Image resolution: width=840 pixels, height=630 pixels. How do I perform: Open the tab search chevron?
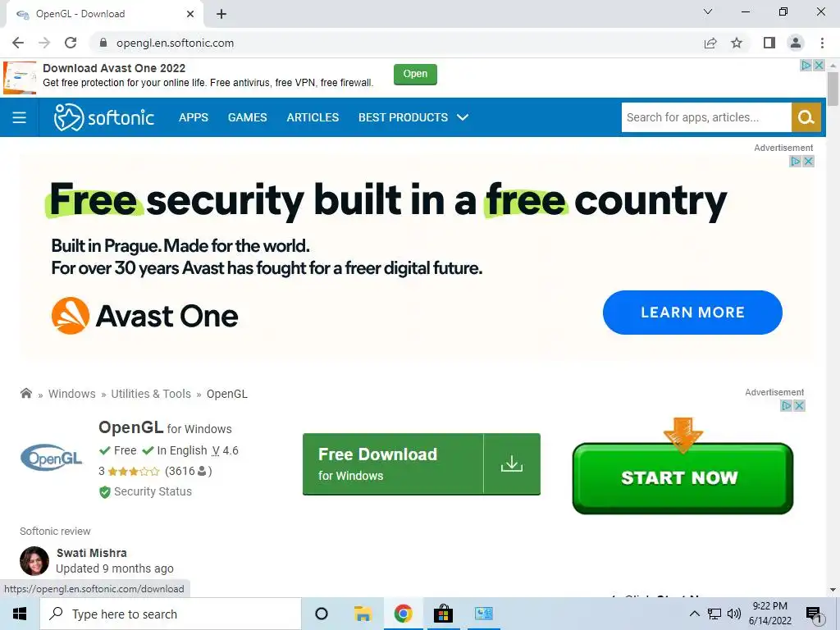point(708,11)
